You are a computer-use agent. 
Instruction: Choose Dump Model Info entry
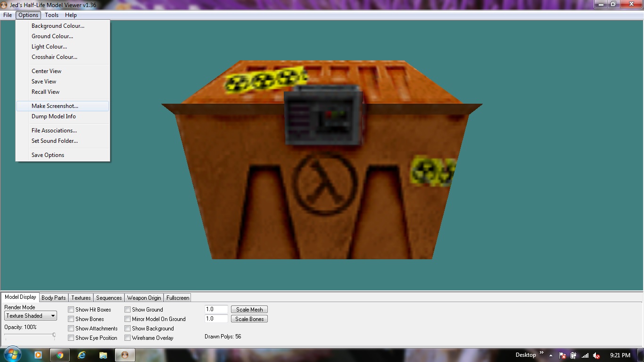(x=63, y=116)
